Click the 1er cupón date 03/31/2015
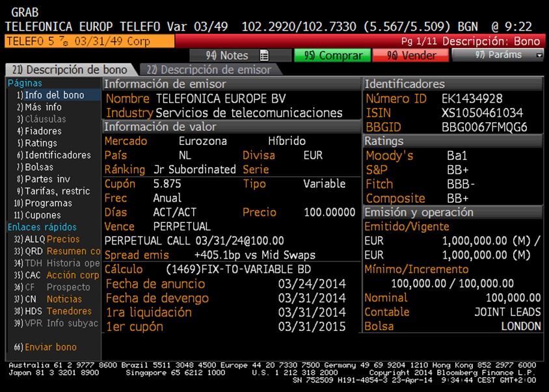Viewport: 549px width, 392px height. coord(312,326)
